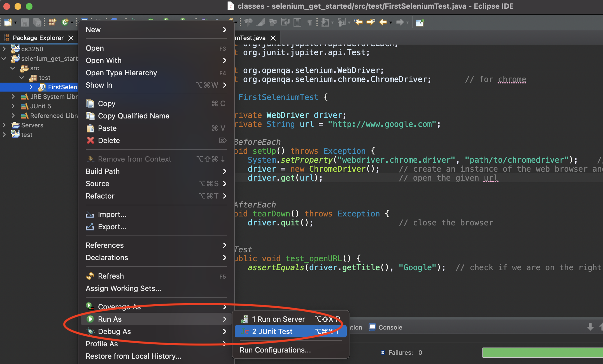Open the References submenu
The width and height of the screenshot is (603, 364).
point(156,245)
